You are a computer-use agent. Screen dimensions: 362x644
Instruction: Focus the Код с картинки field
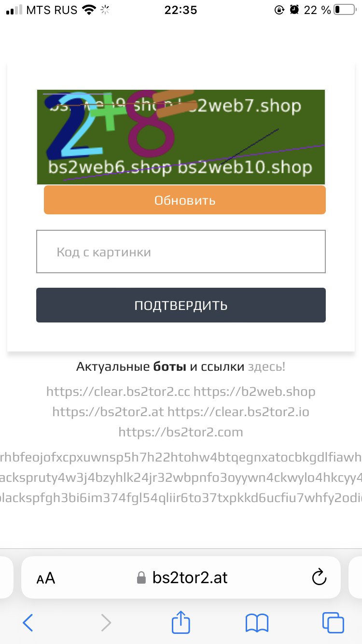pos(181,252)
